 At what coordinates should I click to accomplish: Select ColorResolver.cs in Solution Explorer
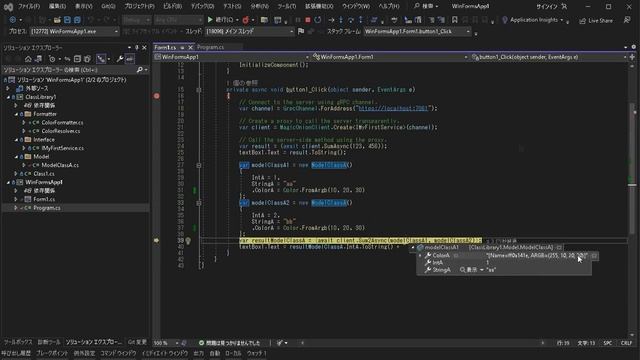[x=61, y=131]
